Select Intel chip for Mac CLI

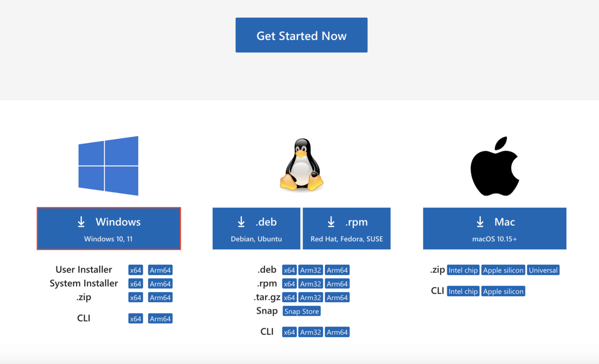463,291
